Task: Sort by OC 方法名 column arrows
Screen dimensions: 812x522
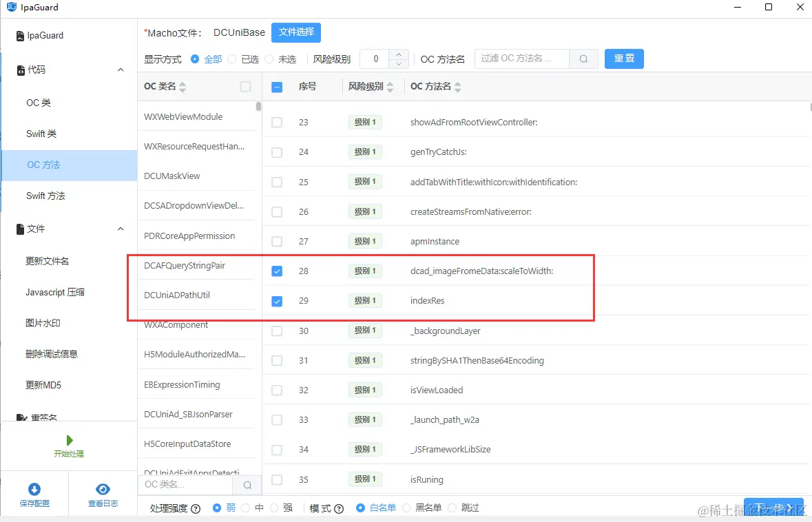Action: coord(458,87)
